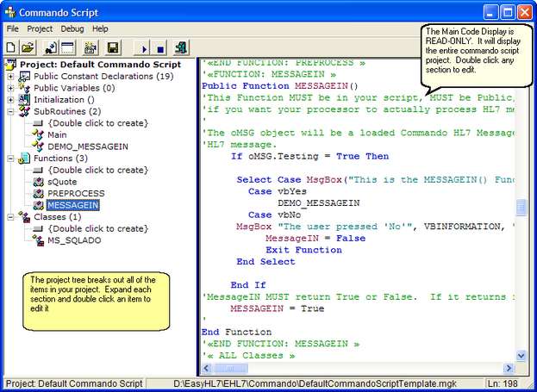The height and width of the screenshot is (392, 537).
Task: Collapse the SubRoutines (2) node
Action: click(10, 112)
